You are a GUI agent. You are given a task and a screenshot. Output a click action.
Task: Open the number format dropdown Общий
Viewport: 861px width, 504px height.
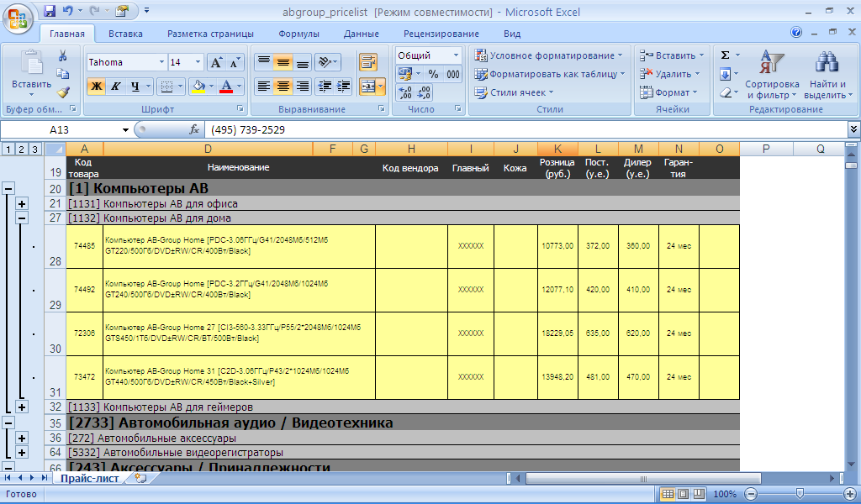click(456, 55)
